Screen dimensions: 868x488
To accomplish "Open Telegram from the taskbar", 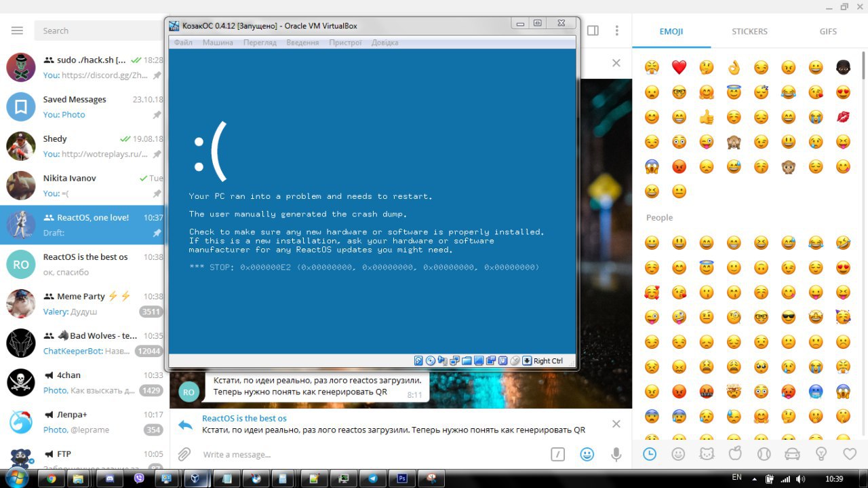I will point(373,478).
